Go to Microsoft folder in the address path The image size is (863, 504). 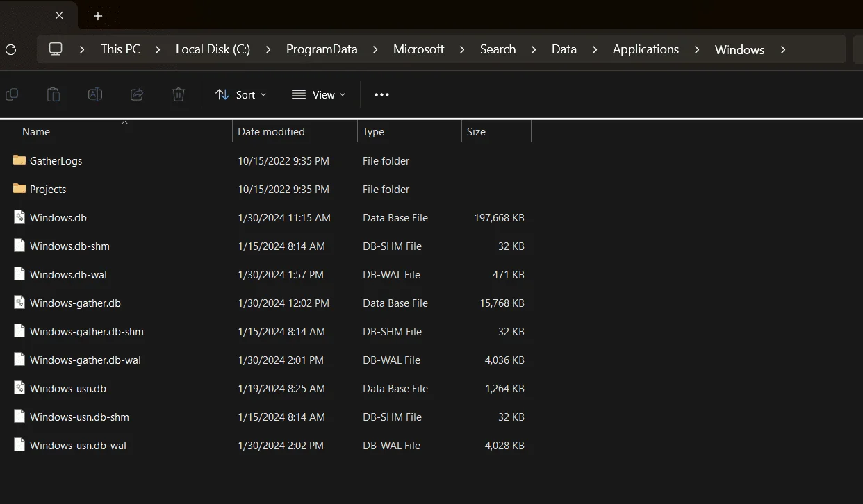[x=418, y=49]
